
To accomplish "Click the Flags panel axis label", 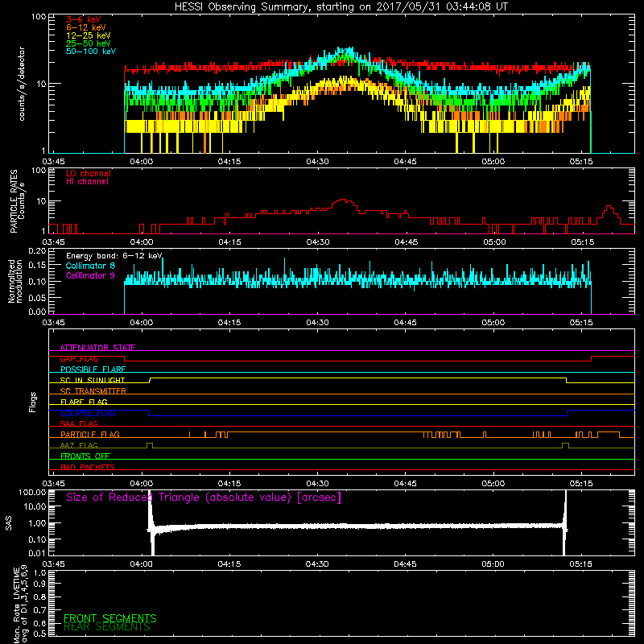I will coord(33,402).
